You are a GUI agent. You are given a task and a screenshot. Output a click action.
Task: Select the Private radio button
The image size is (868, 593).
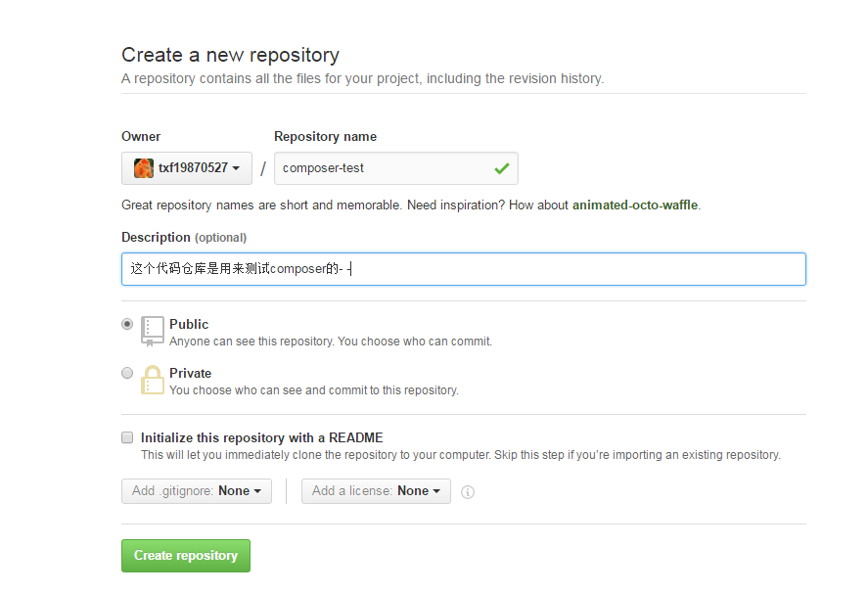tap(127, 373)
